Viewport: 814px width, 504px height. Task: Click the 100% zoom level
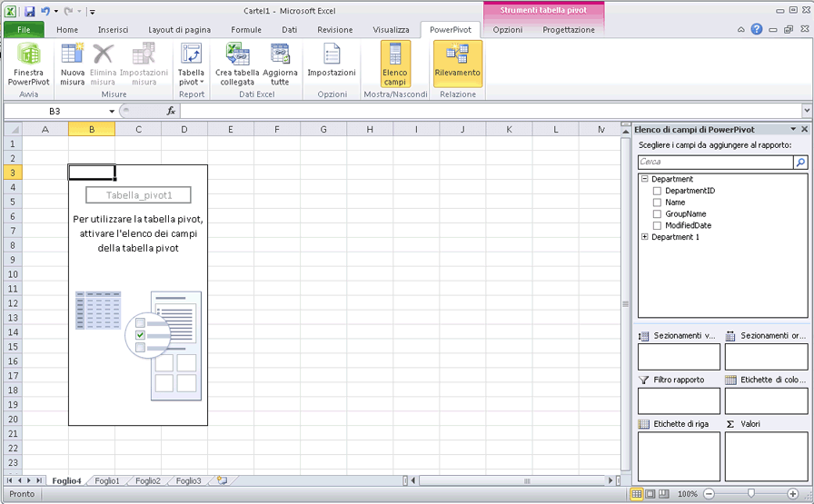pos(688,494)
